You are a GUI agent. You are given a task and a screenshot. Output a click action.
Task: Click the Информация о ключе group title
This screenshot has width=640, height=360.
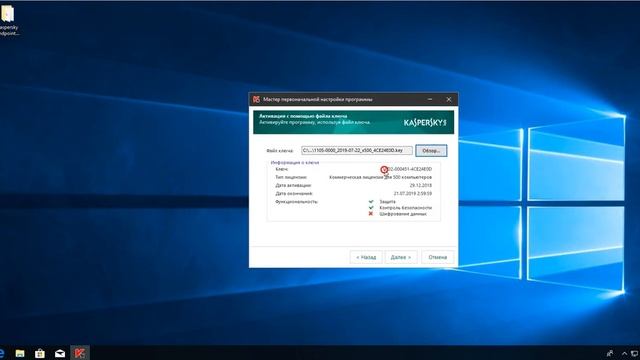(295, 162)
